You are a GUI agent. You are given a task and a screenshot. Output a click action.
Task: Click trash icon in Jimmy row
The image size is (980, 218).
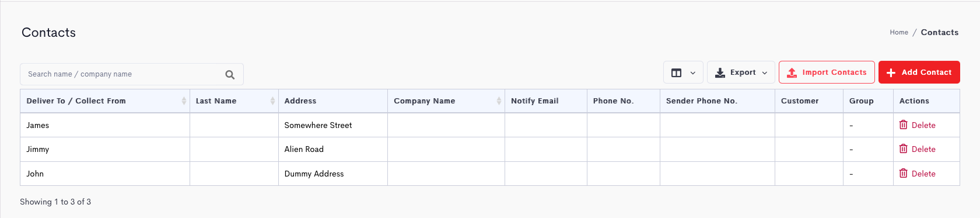[x=903, y=149]
